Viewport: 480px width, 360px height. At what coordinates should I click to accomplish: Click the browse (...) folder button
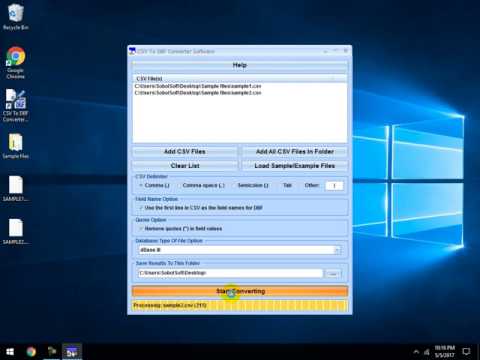coord(333,274)
